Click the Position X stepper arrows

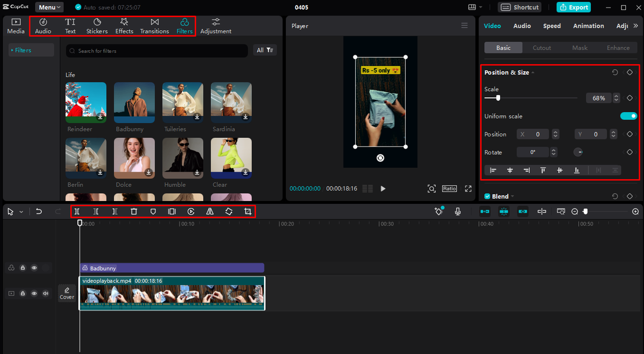tap(555, 134)
